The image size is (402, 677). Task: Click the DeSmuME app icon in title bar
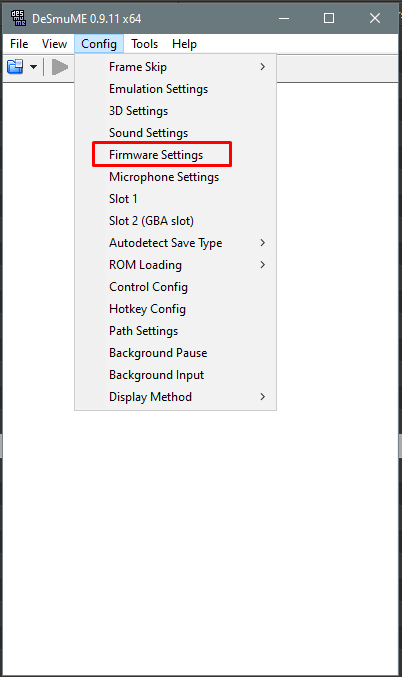tap(18, 18)
